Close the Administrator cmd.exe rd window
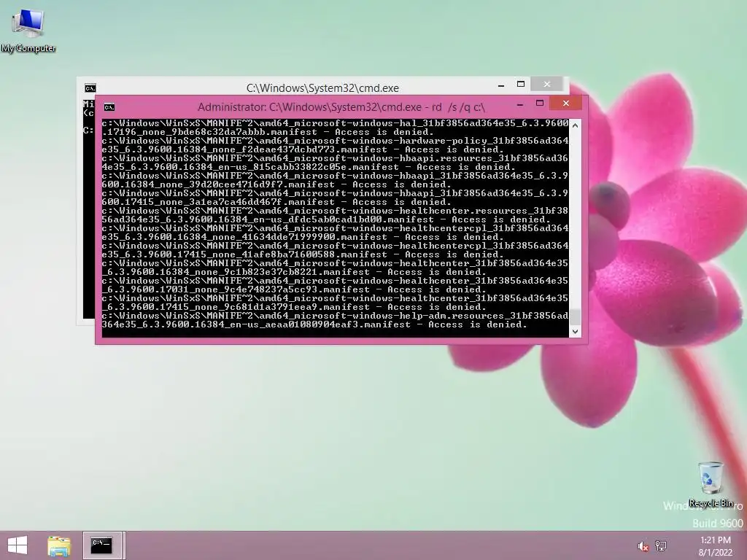Image resolution: width=747 pixels, height=560 pixels. (565, 104)
